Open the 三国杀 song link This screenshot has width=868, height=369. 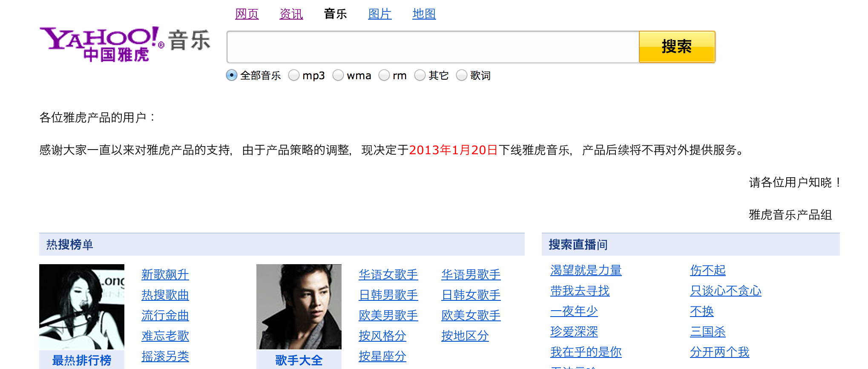tap(708, 332)
